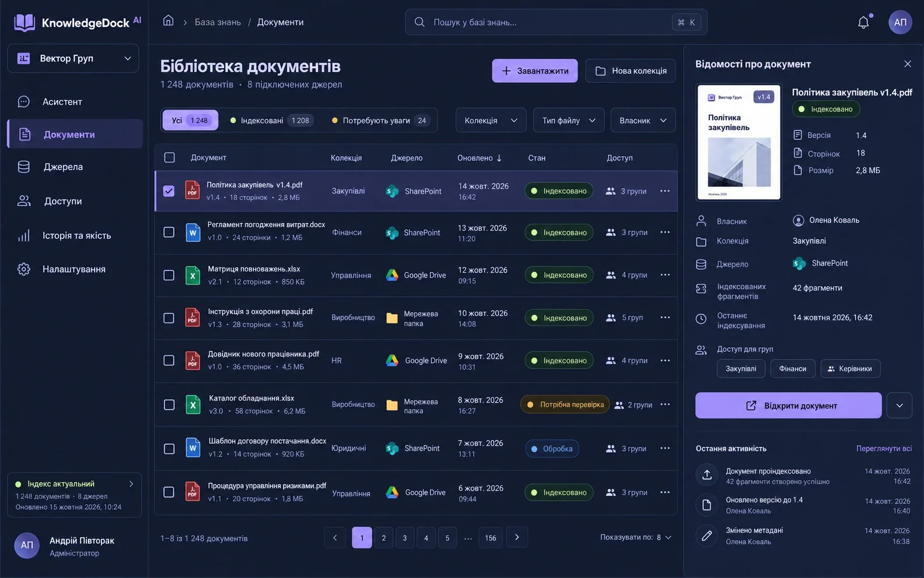The width and height of the screenshot is (924, 578).
Task: Open the Власник filter dropdown
Action: click(x=643, y=120)
